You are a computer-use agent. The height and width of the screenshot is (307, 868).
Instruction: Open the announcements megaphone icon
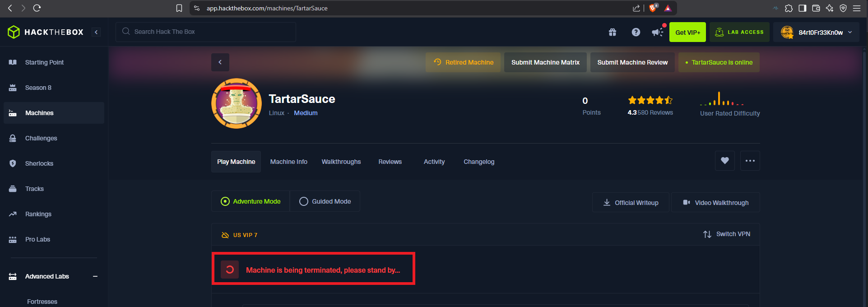coord(658,32)
